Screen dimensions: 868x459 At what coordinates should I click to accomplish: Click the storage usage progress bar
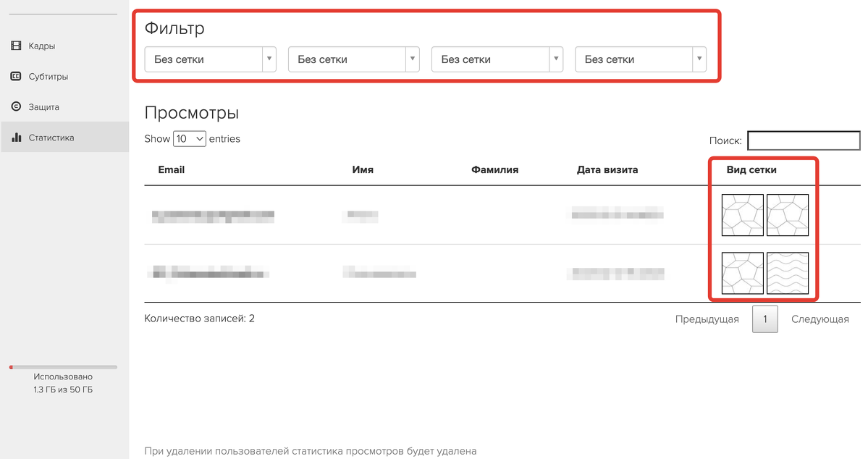click(63, 367)
